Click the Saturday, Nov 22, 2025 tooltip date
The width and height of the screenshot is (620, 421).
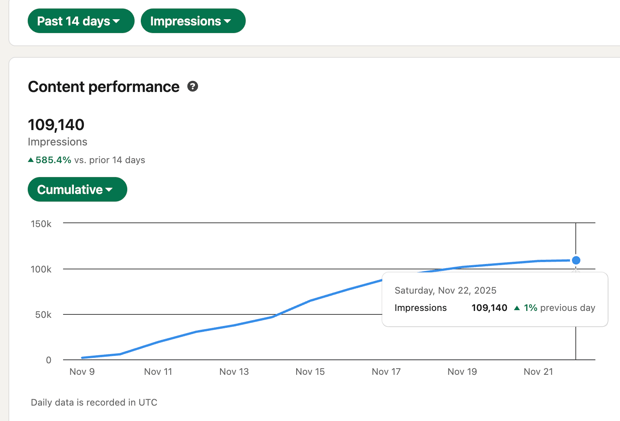pyautogui.click(x=445, y=291)
